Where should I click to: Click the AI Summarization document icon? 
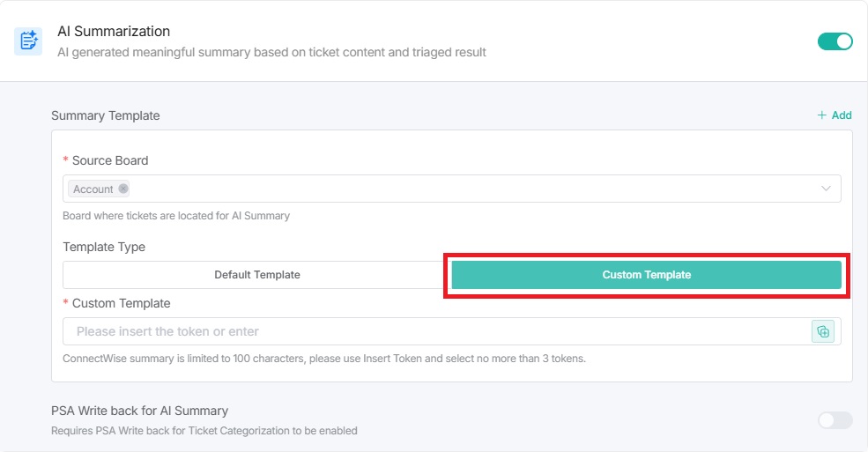(28, 41)
